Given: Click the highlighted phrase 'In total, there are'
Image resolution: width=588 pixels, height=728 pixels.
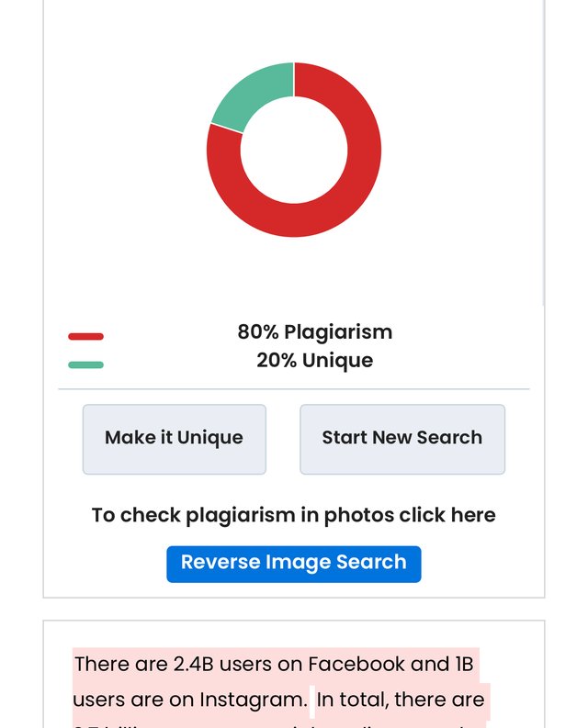Looking at the screenshot, I should pos(400,700).
